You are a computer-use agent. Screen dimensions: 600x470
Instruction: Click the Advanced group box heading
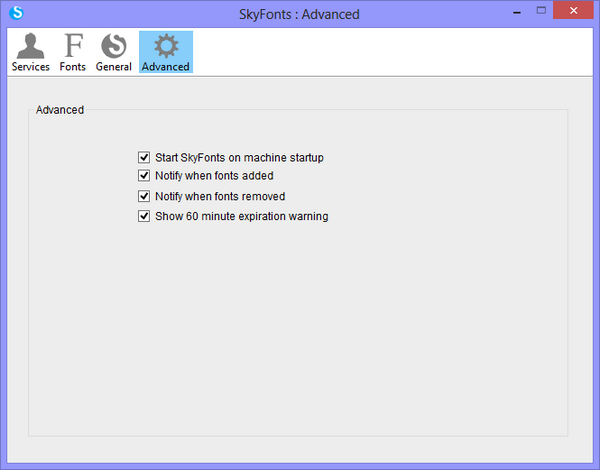pyautogui.click(x=60, y=110)
